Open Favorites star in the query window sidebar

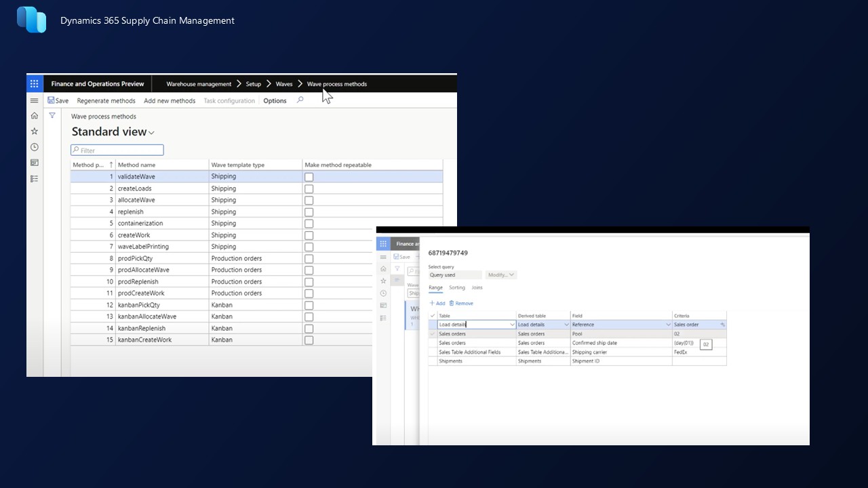click(x=383, y=281)
